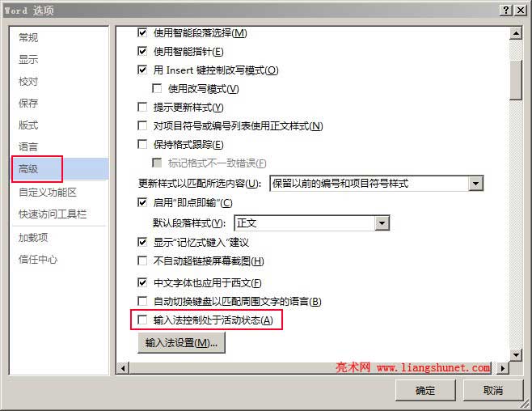Uncheck 使用智能段落选择(M)
Image resolution: width=532 pixels, height=411 pixels.
pyautogui.click(x=142, y=33)
